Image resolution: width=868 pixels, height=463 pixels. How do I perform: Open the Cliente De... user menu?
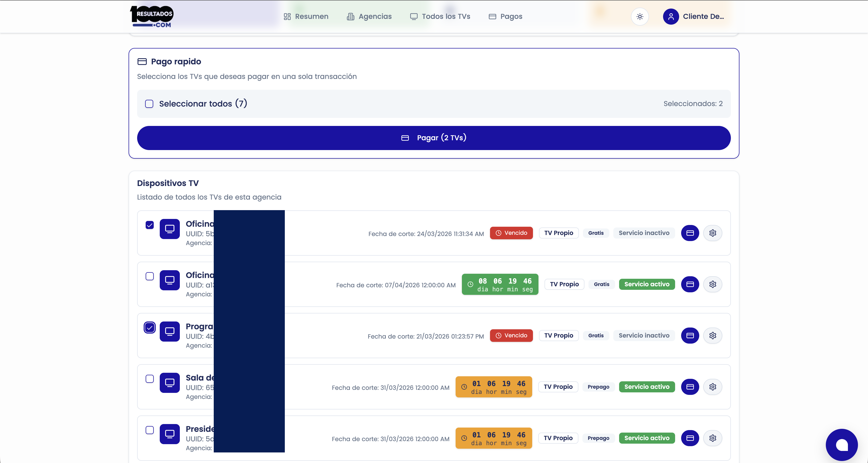click(x=694, y=17)
